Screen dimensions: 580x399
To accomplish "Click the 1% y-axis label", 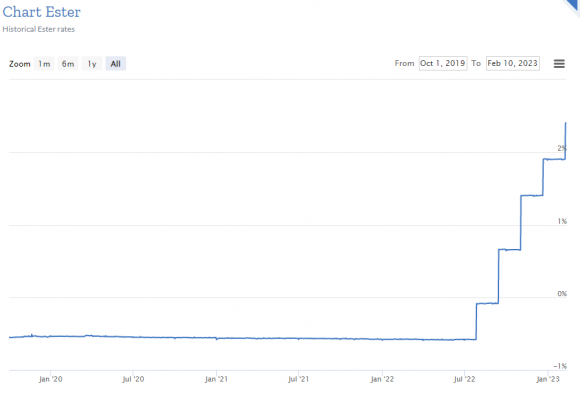I will [562, 221].
